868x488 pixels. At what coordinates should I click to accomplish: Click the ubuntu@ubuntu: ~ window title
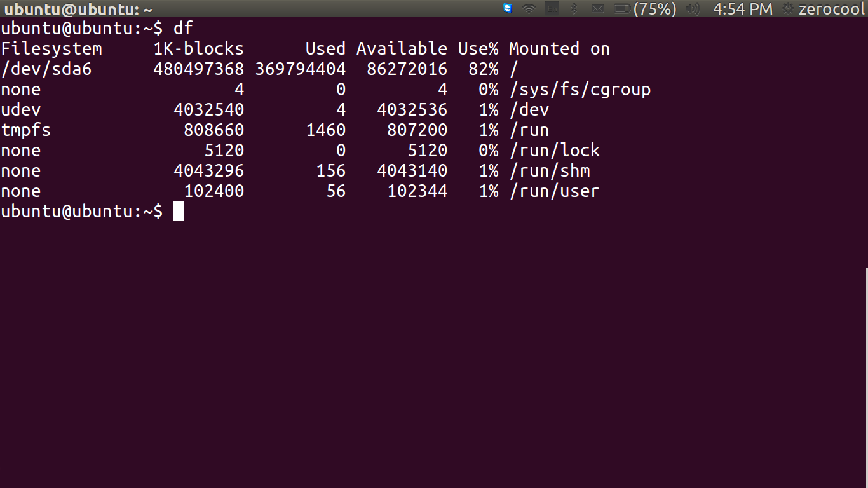pyautogui.click(x=79, y=9)
